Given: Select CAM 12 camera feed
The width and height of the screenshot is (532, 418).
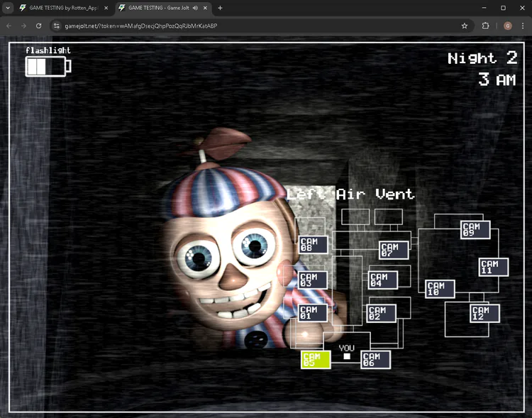Looking at the screenshot, I should pos(485,314).
